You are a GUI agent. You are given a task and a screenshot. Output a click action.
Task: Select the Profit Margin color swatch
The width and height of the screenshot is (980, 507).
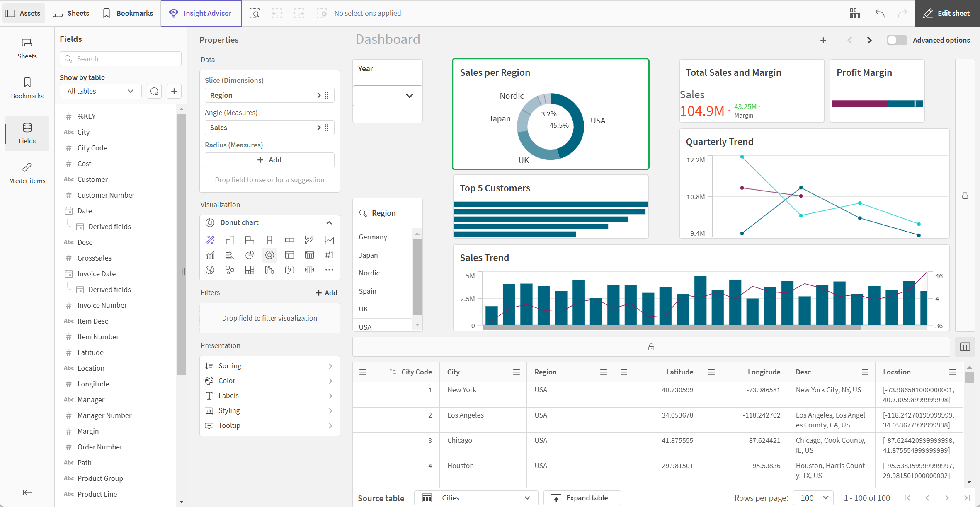[x=878, y=104]
